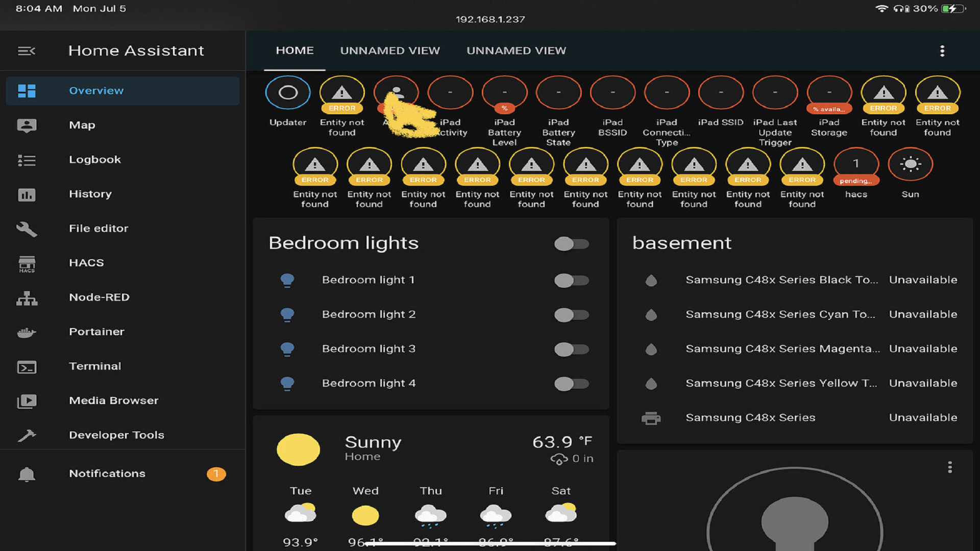The height and width of the screenshot is (551, 980).
Task: Open dashboard three-dot overflow menu
Action: [942, 51]
